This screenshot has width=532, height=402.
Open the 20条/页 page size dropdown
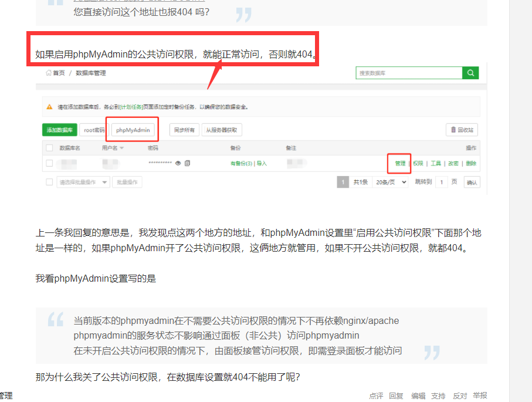pyautogui.click(x=391, y=183)
